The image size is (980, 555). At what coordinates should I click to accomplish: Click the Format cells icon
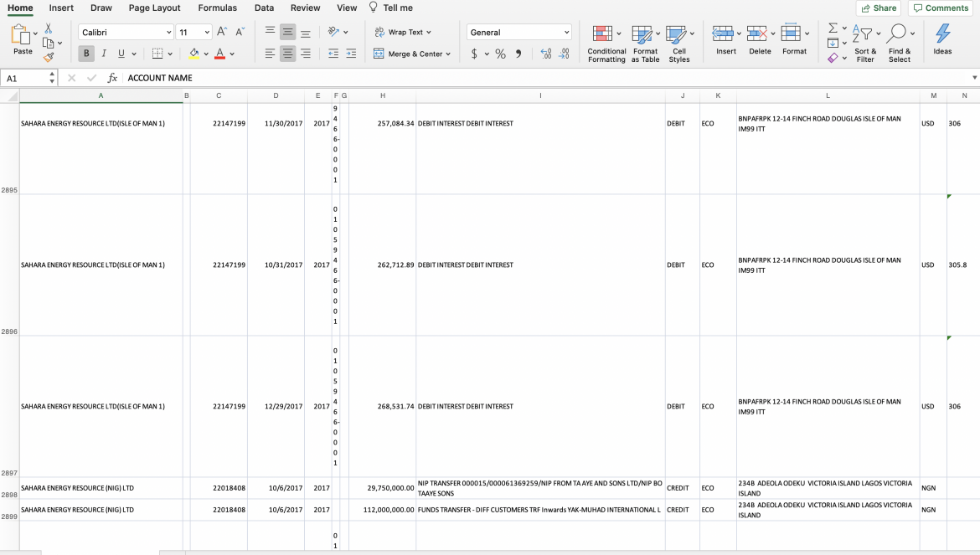[x=791, y=33]
